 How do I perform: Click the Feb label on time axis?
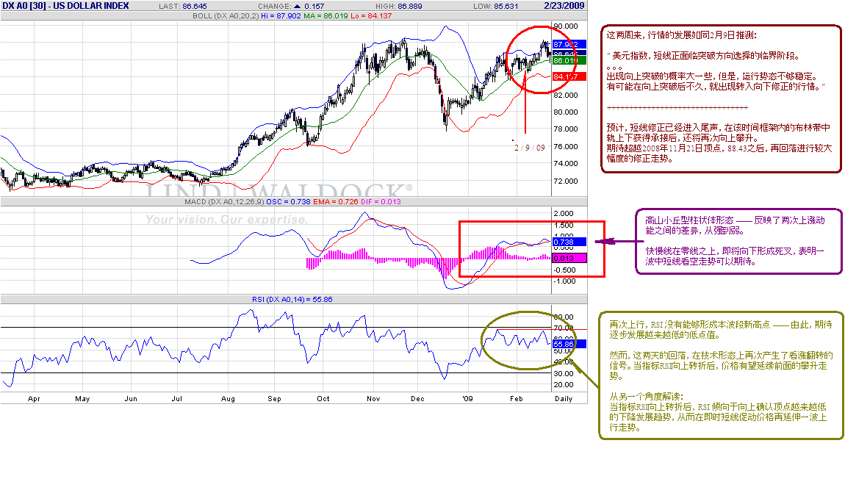tap(517, 399)
